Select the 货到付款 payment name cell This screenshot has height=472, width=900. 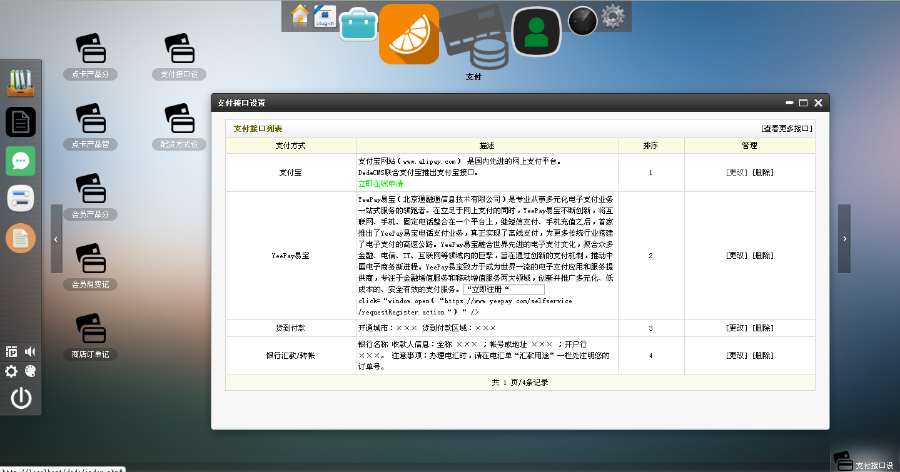coord(290,328)
